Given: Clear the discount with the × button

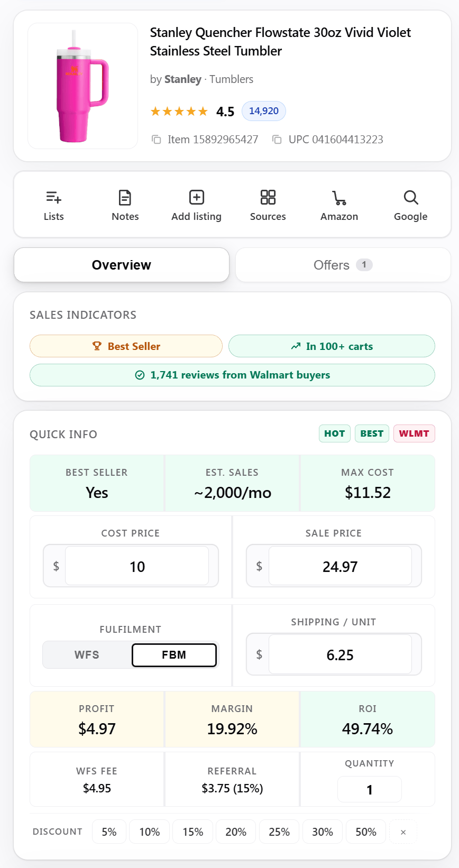Looking at the screenshot, I should point(403,832).
